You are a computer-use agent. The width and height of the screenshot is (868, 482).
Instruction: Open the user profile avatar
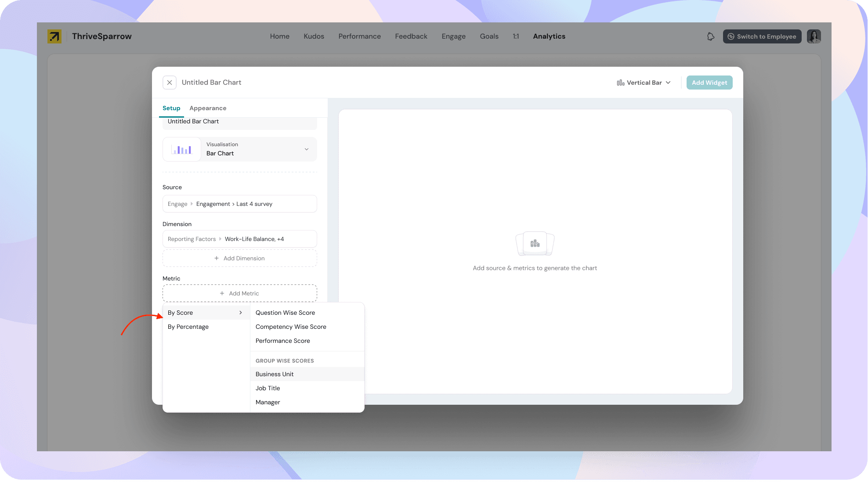(814, 36)
